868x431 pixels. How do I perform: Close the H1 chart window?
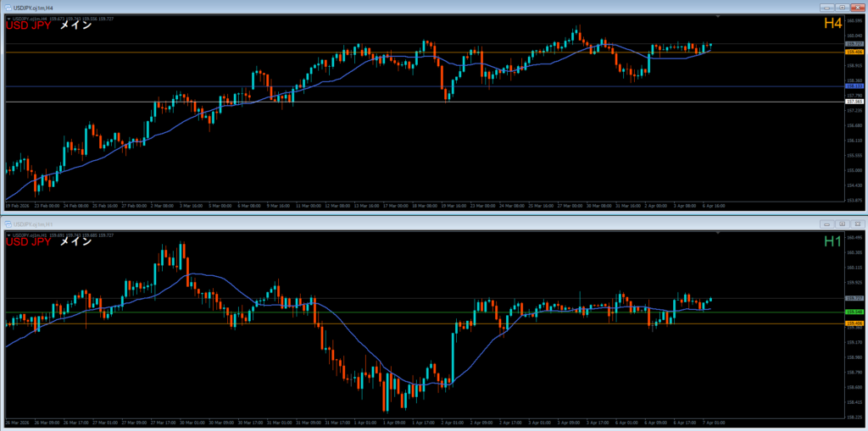857,224
